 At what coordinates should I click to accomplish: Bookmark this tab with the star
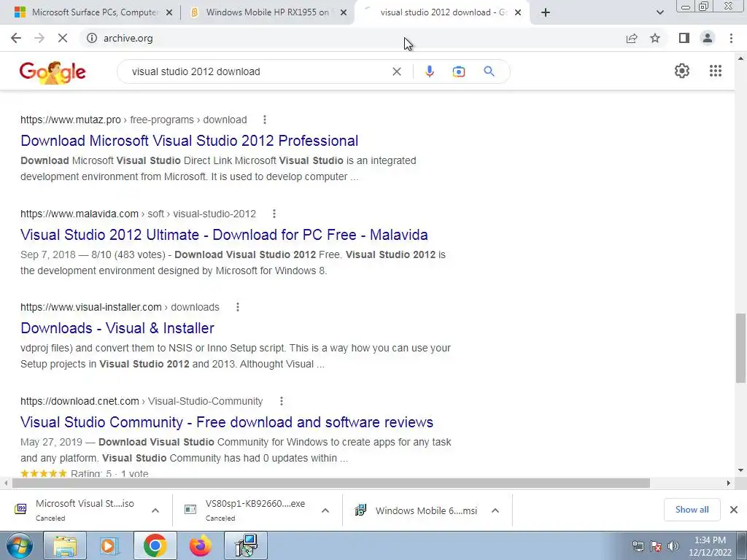tap(655, 38)
